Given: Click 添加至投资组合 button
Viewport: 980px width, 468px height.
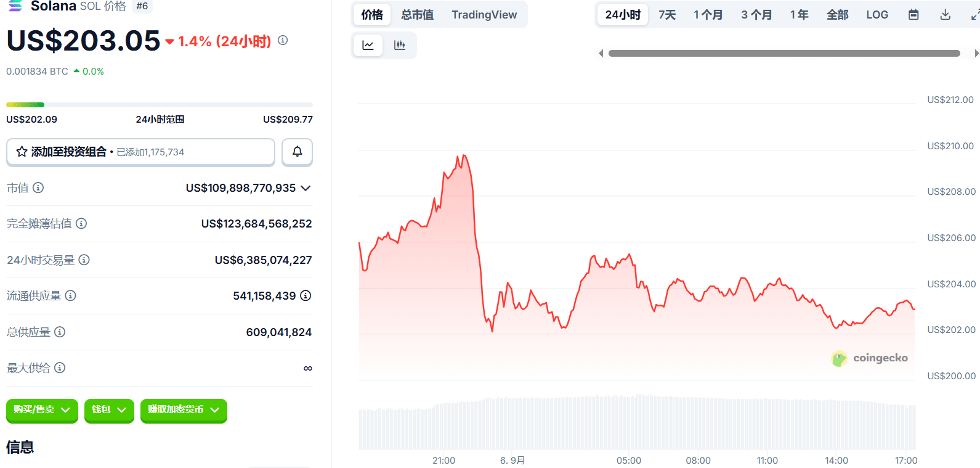Looking at the screenshot, I should click(140, 152).
